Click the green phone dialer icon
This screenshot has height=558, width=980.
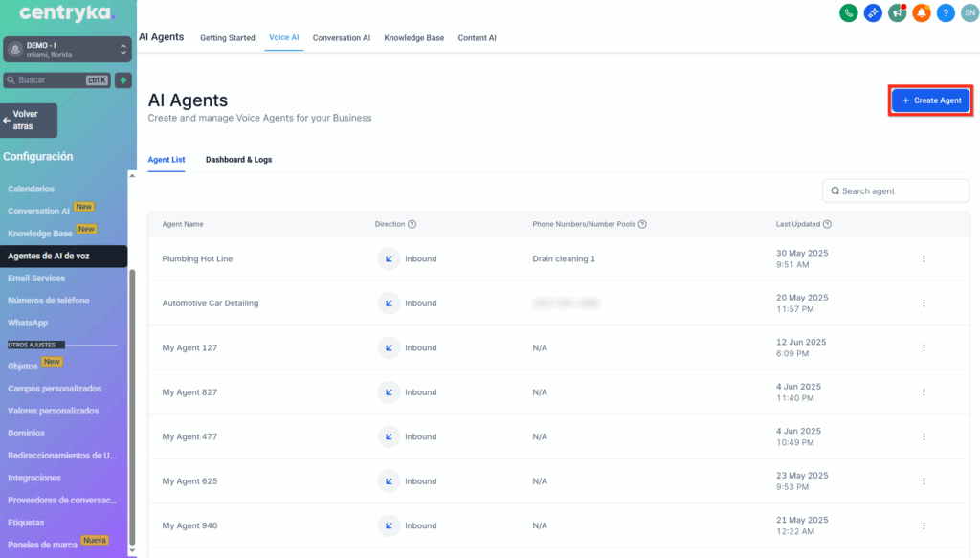pyautogui.click(x=848, y=12)
